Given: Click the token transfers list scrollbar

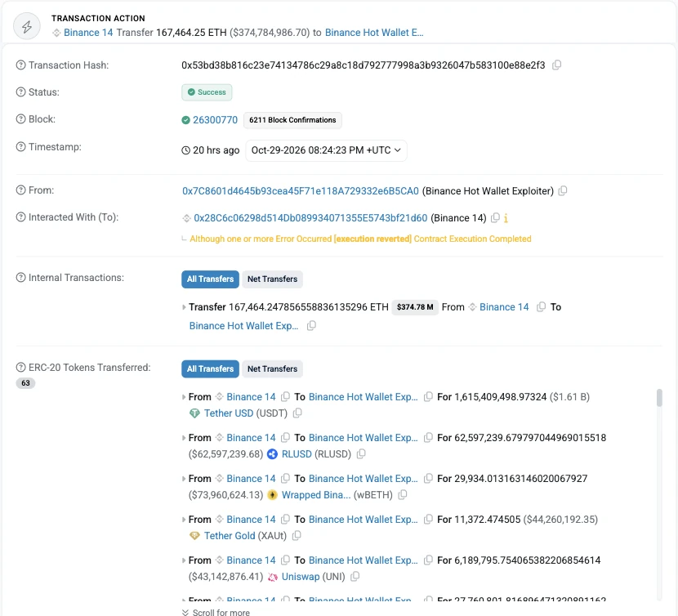Looking at the screenshot, I should [x=659, y=398].
